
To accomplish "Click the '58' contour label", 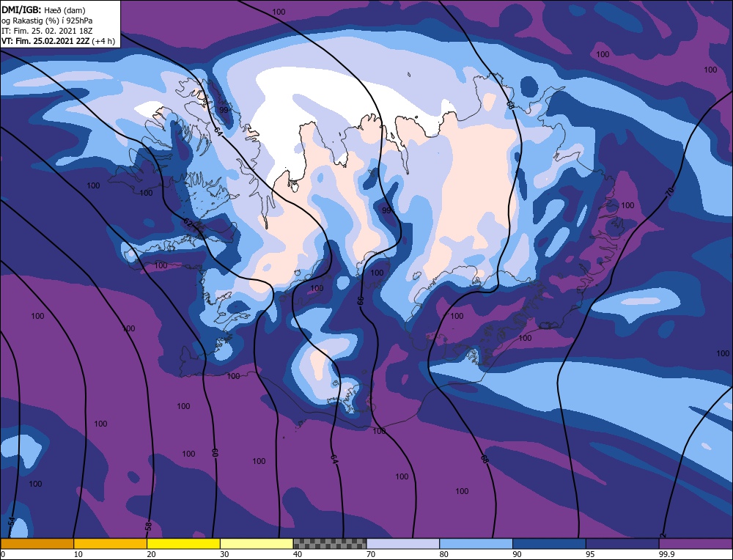I will 149,526.
